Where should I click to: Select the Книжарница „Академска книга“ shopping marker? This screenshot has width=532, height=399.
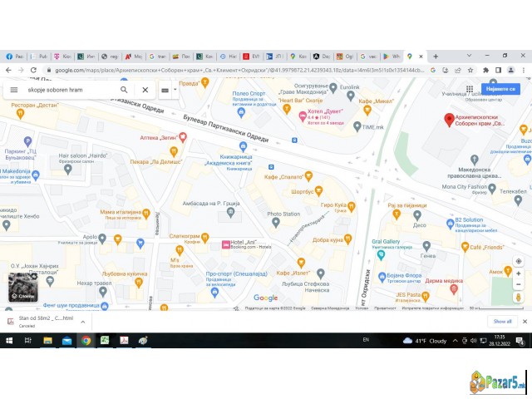point(243,146)
